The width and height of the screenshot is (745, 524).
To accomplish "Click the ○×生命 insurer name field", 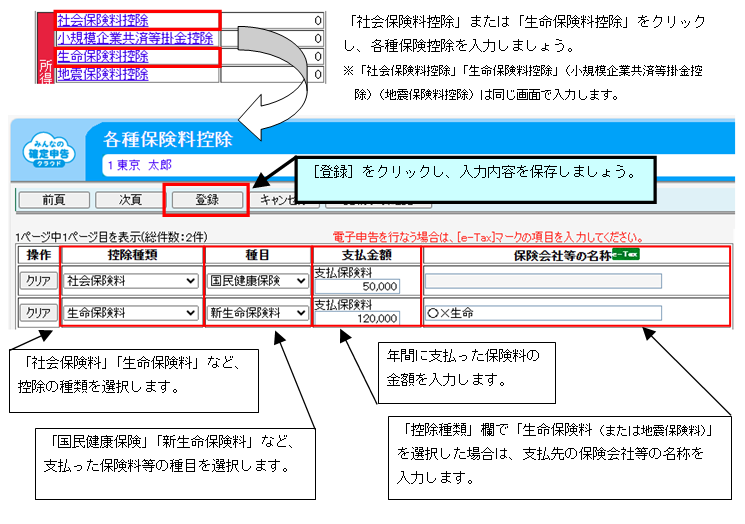I will point(543,313).
